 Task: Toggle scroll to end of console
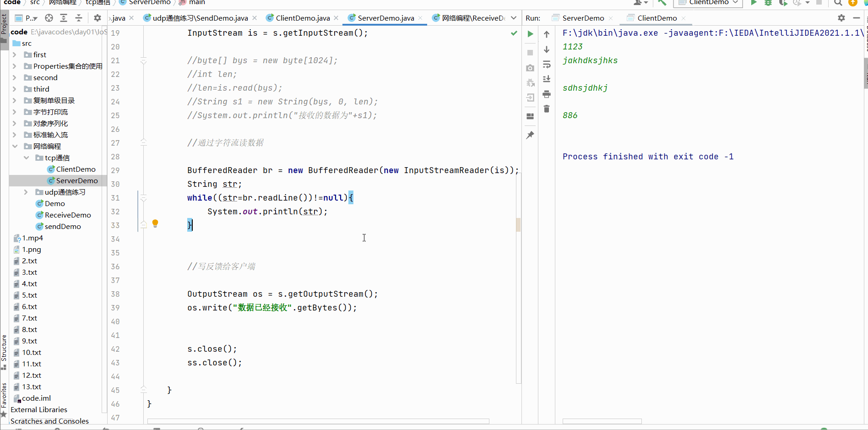coord(547,79)
